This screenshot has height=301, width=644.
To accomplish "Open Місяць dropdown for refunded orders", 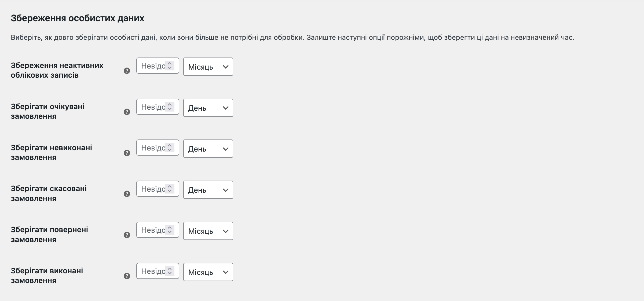I will click(x=208, y=231).
